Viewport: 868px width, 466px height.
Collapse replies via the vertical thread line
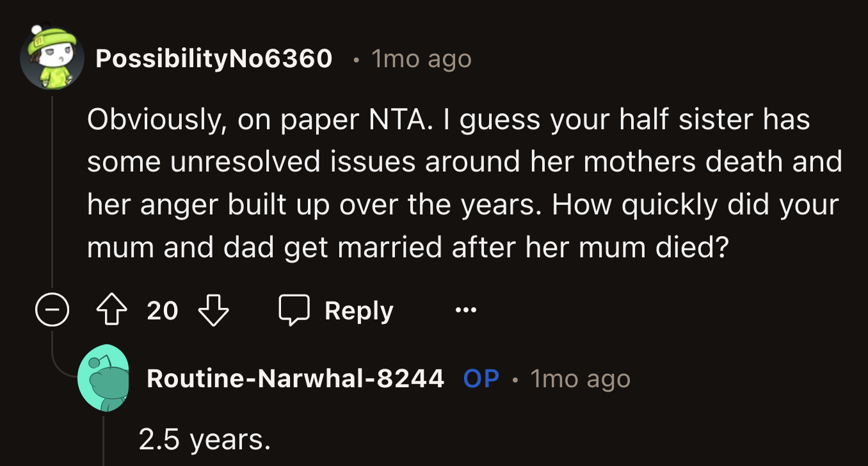click(x=52, y=192)
